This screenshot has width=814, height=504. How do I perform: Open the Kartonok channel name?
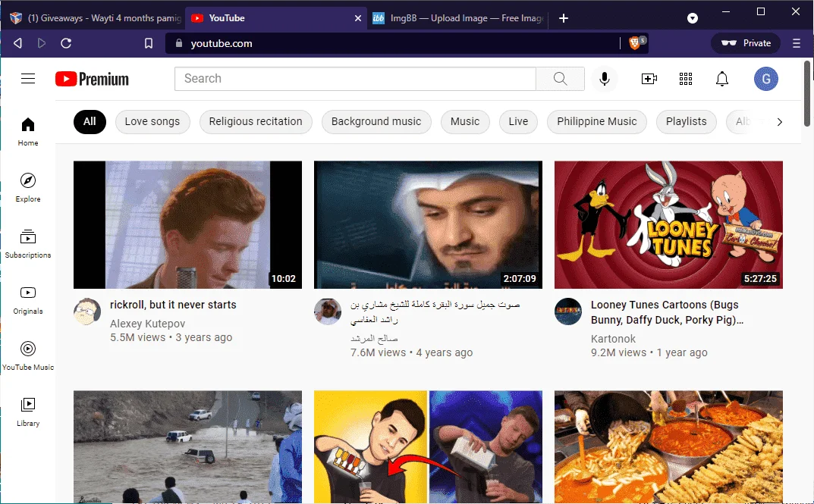point(613,339)
